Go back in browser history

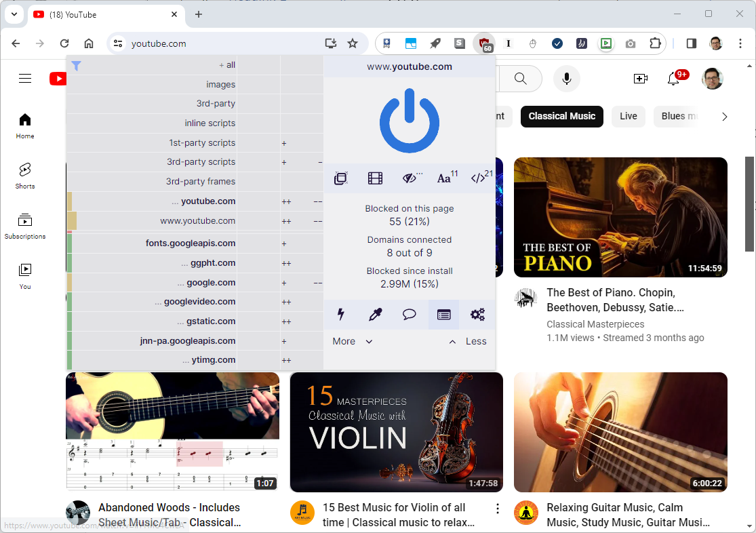(x=16, y=43)
